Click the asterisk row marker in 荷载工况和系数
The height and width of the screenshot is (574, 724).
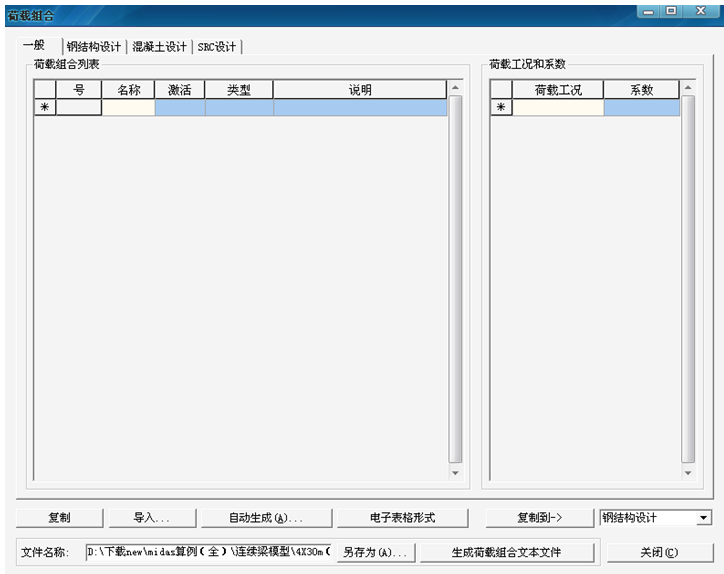(x=501, y=107)
